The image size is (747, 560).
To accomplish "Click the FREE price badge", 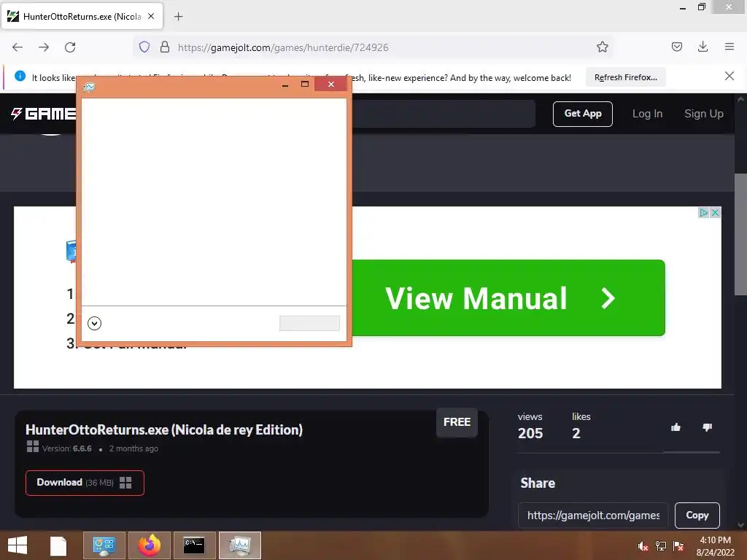I will pos(457,422).
